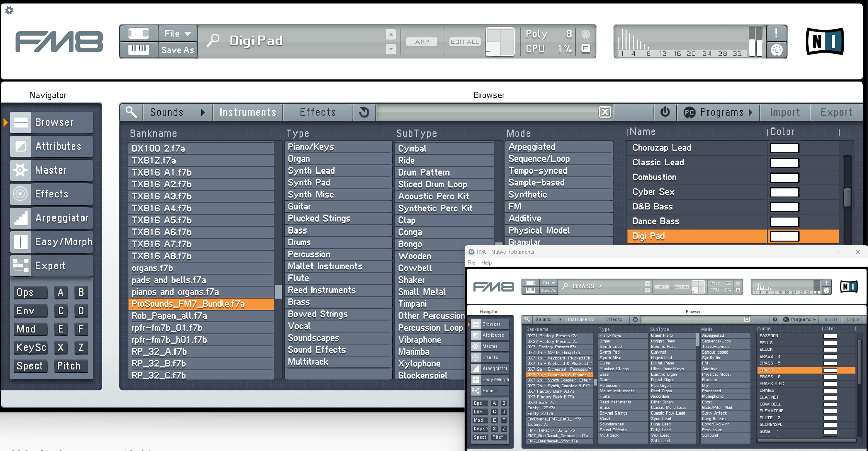
Task: Step to the next preset with the down arrow beside Digi Pad
Action: pos(391,49)
